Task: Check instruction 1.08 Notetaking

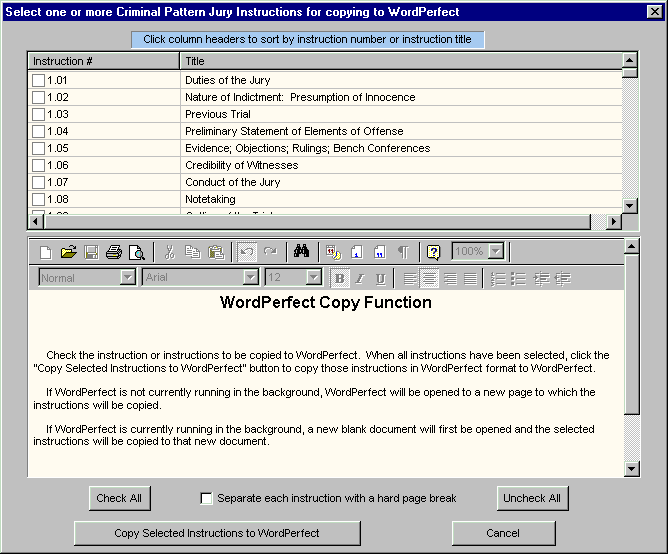Action: tap(38, 199)
